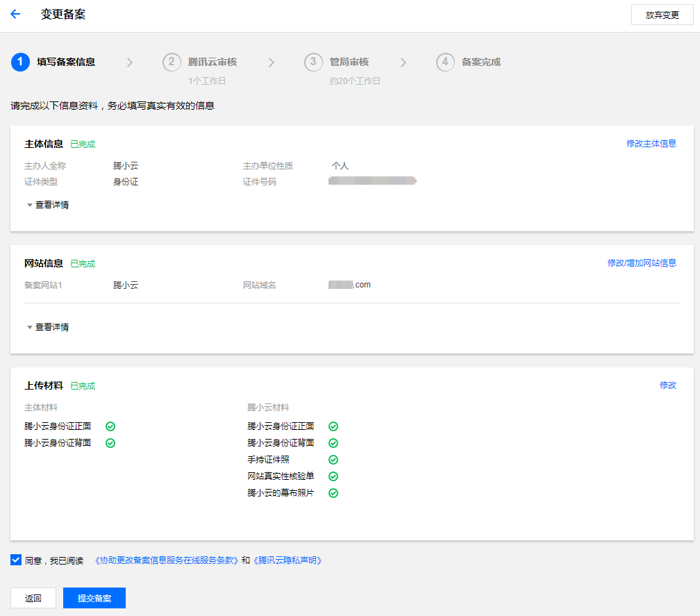Click check icon beside 手持证件照
This screenshot has height=616, width=700.
point(333,460)
